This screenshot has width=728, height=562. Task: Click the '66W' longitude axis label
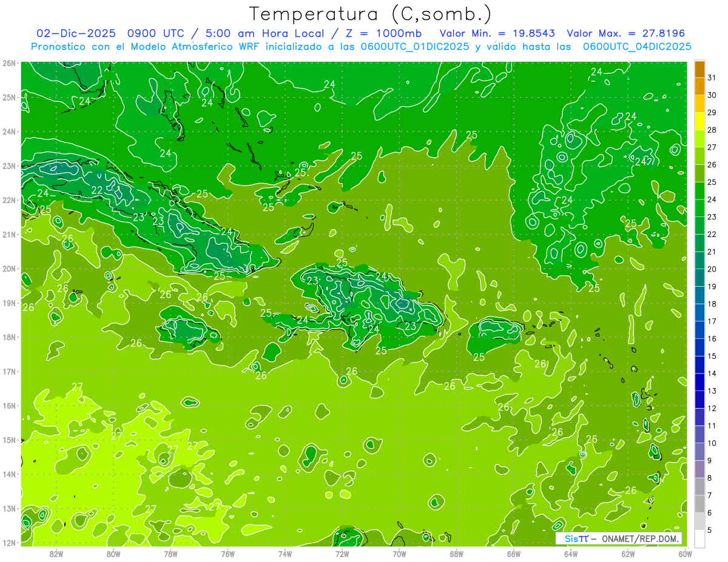pyautogui.click(x=514, y=554)
